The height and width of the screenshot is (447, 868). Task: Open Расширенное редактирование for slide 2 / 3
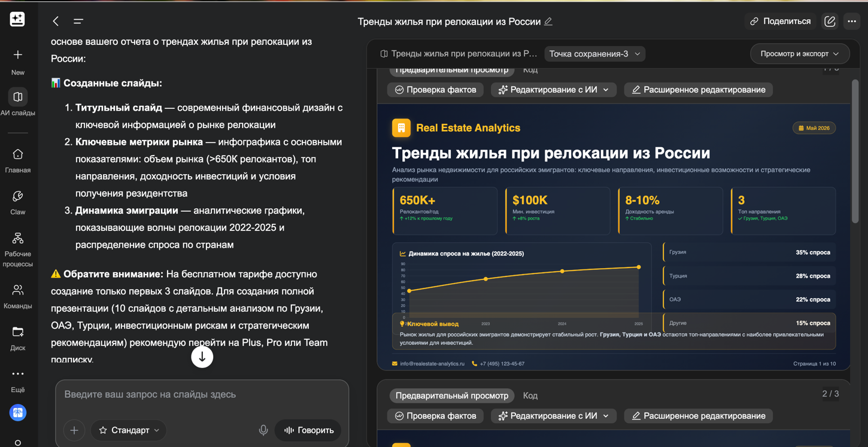tap(698, 416)
